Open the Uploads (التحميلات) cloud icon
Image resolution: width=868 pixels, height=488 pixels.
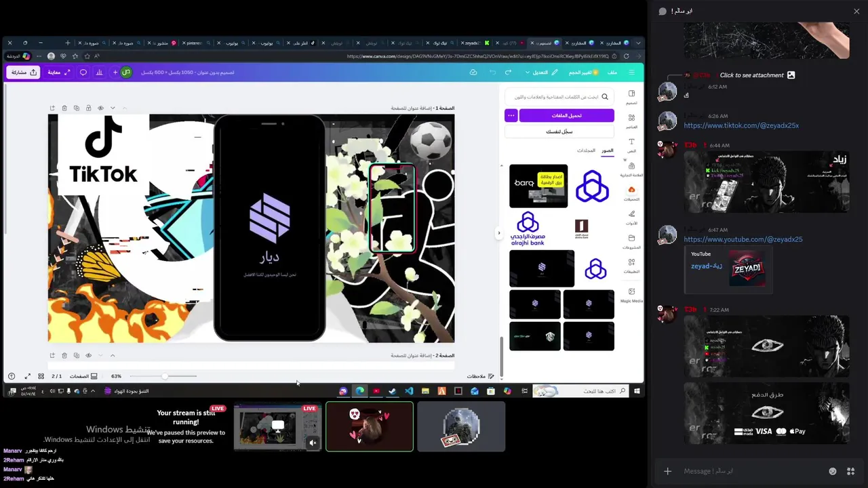(631, 190)
